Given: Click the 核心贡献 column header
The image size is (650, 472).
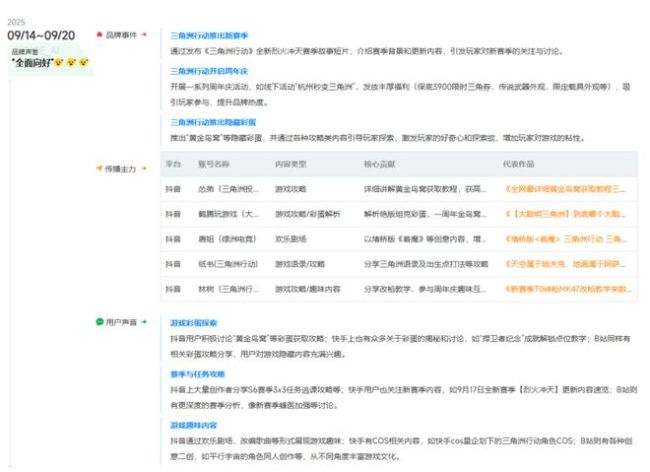Looking at the screenshot, I should pyautogui.click(x=379, y=164).
